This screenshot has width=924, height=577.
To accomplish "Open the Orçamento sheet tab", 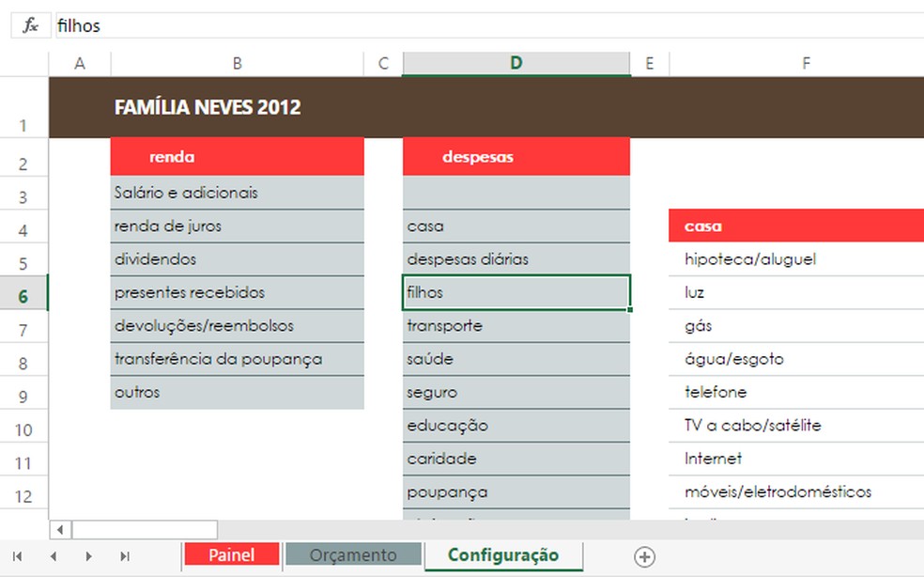I will pyautogui.click(x=353, y=554).
